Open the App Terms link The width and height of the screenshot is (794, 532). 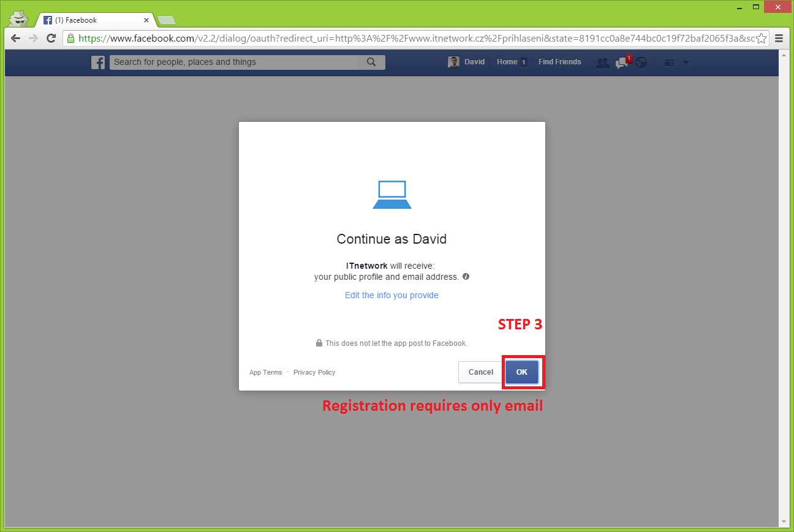click(266, 372)
